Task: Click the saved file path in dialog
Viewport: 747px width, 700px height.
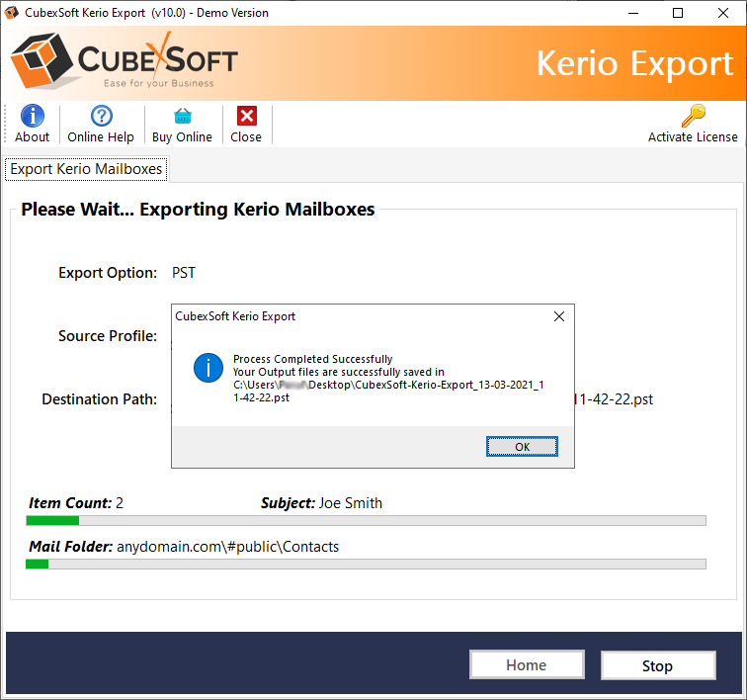Action: (388, 391)
